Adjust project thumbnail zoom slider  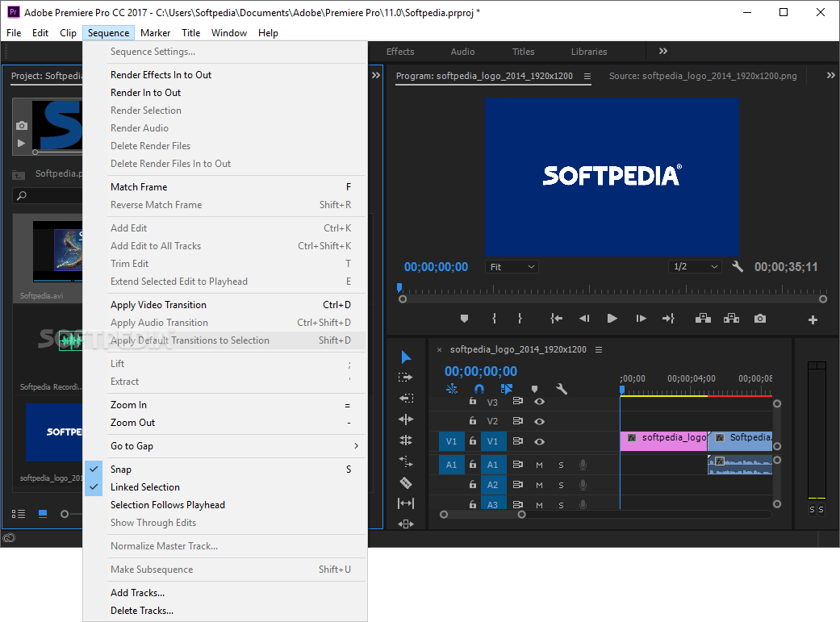click(x=65, y=514)
